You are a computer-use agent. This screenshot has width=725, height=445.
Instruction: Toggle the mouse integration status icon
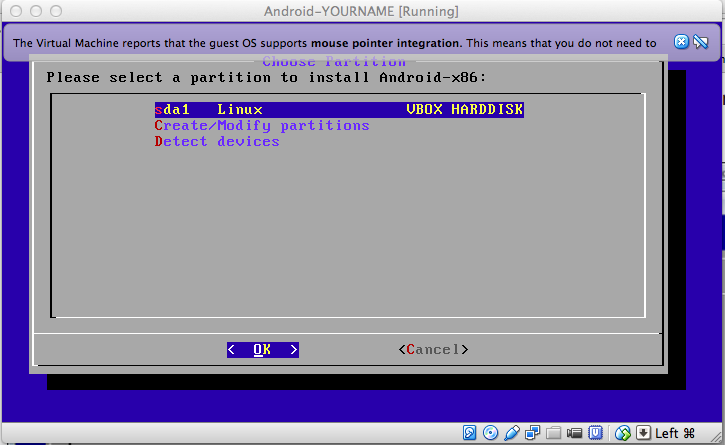click(x=622, y=433)
